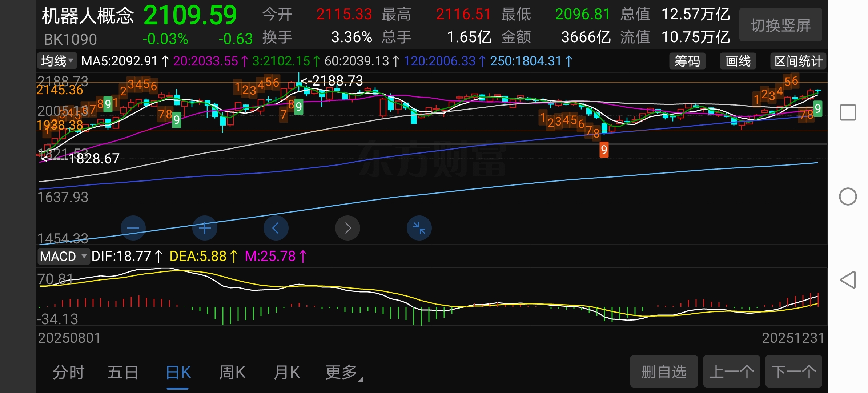
Task: Toggle the 筹码 chip distribution view
Action: [687, 61]
